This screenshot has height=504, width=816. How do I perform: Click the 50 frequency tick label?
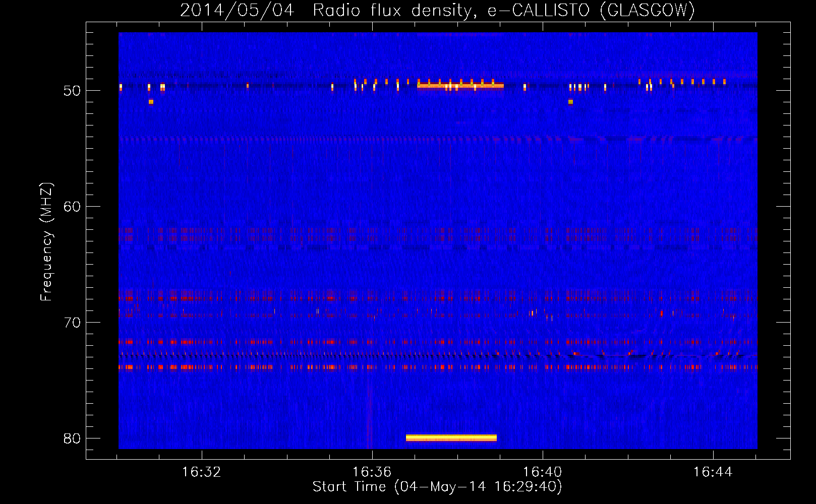72,91
